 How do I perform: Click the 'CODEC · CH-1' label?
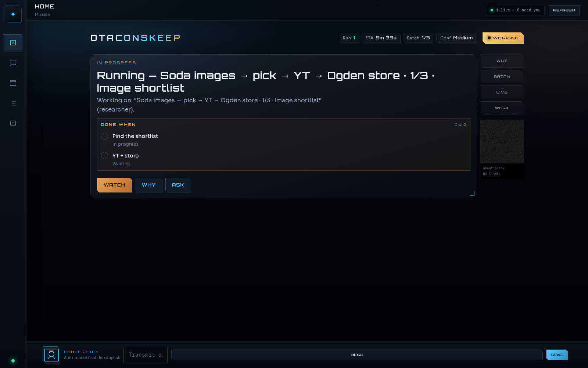tap(81, 352)
